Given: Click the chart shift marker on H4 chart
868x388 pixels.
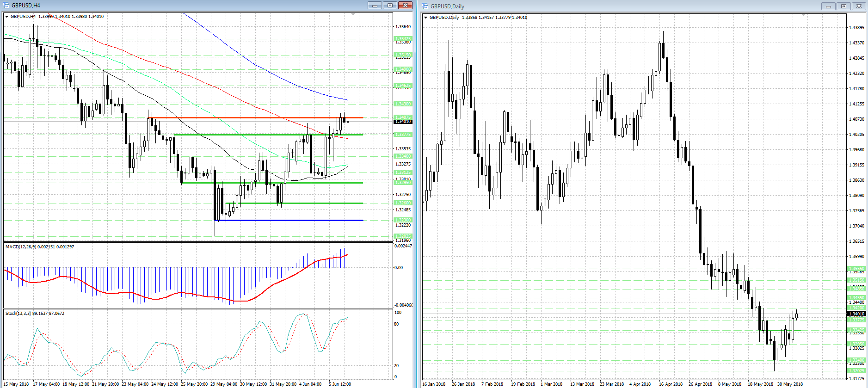Looking at the screenshot, I should coord(353,14).
